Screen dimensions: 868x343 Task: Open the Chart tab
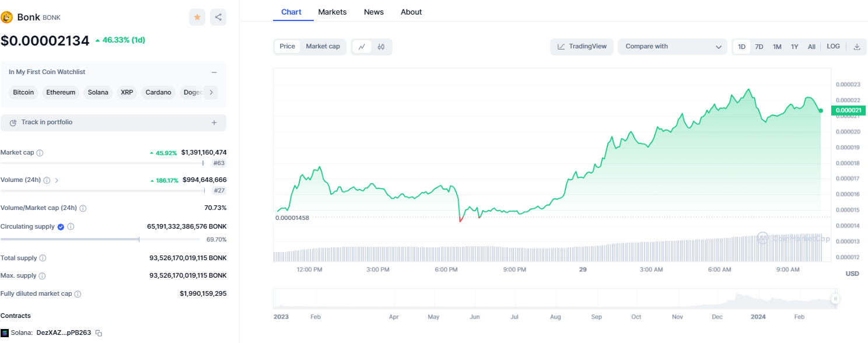291,12
